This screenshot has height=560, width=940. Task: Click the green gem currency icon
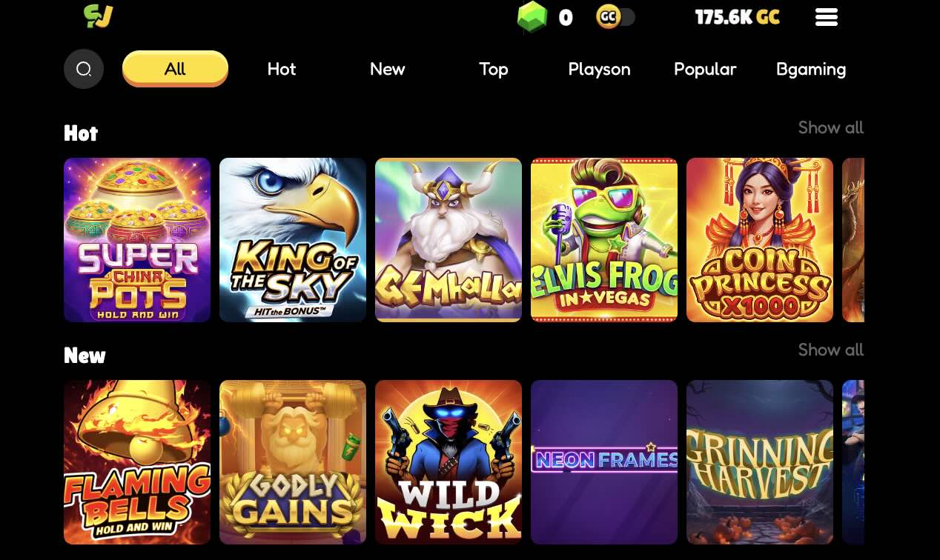pyautogui.click(x=532, y=17)
